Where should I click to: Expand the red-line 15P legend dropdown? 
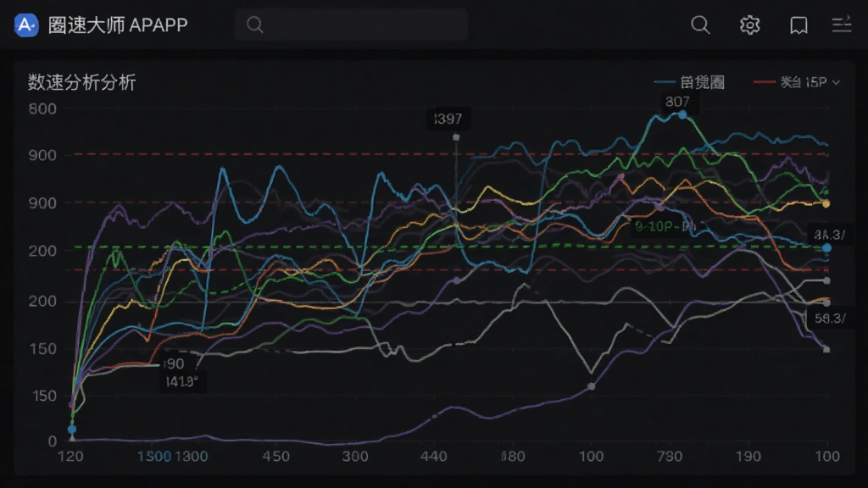(x=797, y=82)
